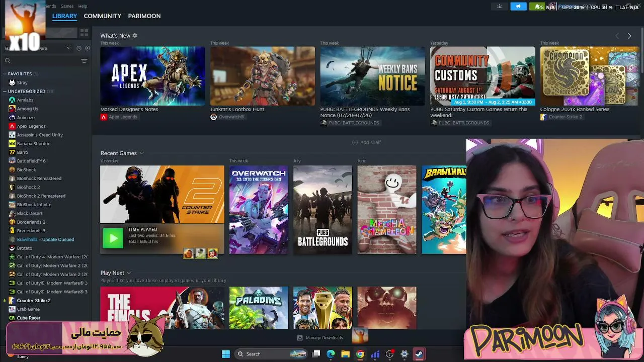Select Brawlhalla - Update Queued in the sidebar
The height and width of the screenshot is (362, 644).
click(x=46, y=239)
